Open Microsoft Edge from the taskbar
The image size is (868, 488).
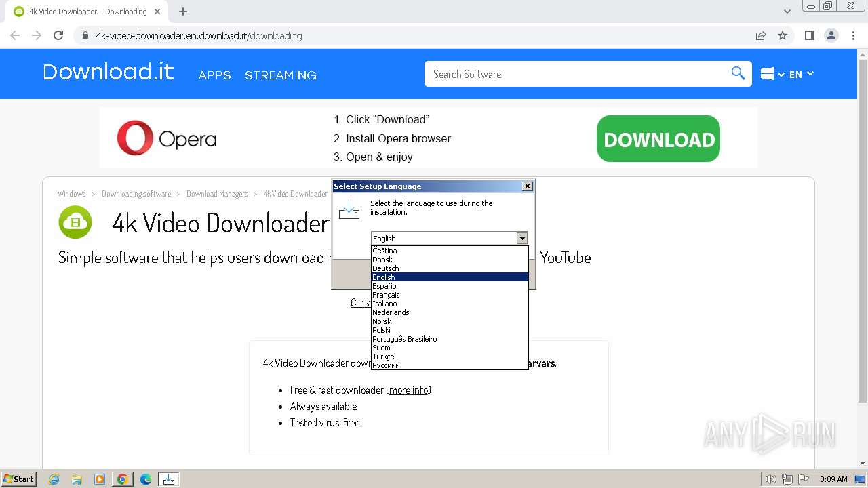(146, 479)
